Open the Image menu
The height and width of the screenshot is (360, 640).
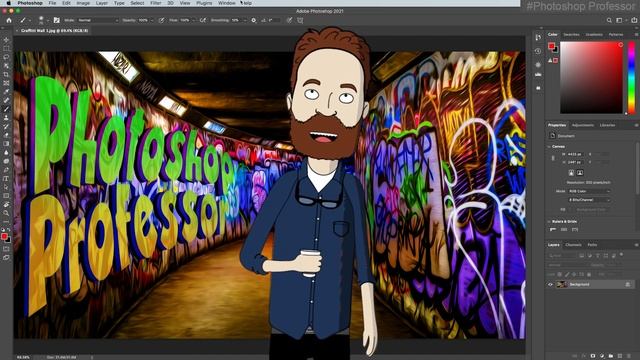[83, 3]
